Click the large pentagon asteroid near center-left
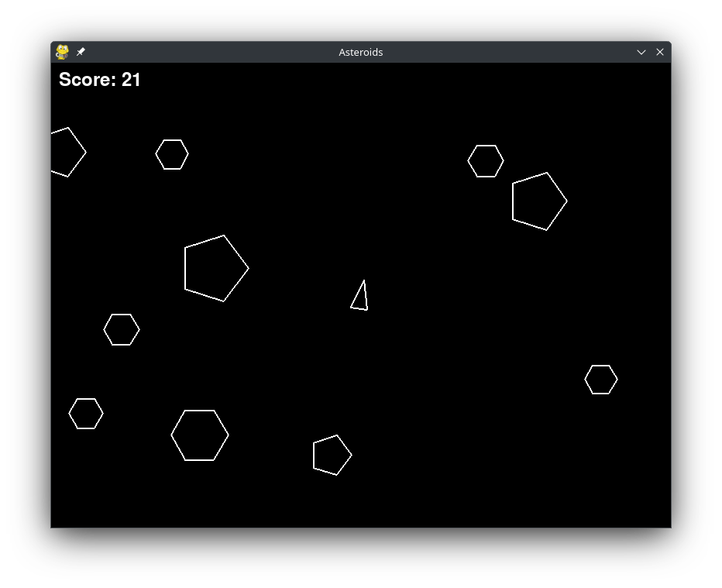The height and width of the screenshot is (588, 722). (x=216, y=269)
